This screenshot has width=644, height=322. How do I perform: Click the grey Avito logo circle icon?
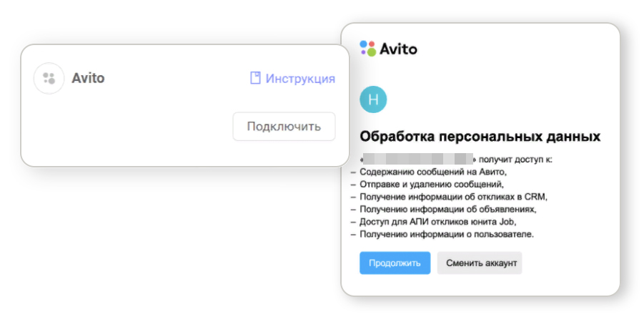[x=49, y=78]
